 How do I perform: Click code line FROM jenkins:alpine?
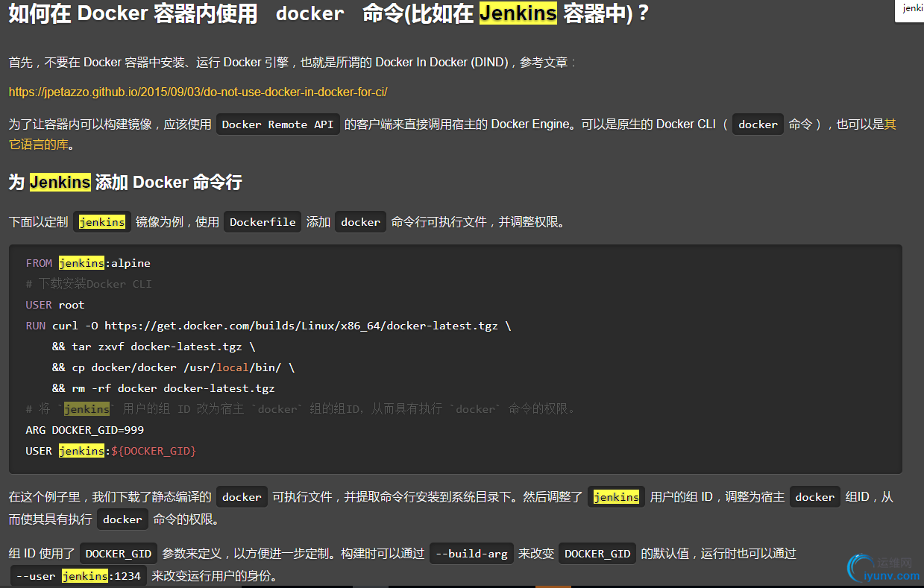point(88,263)
